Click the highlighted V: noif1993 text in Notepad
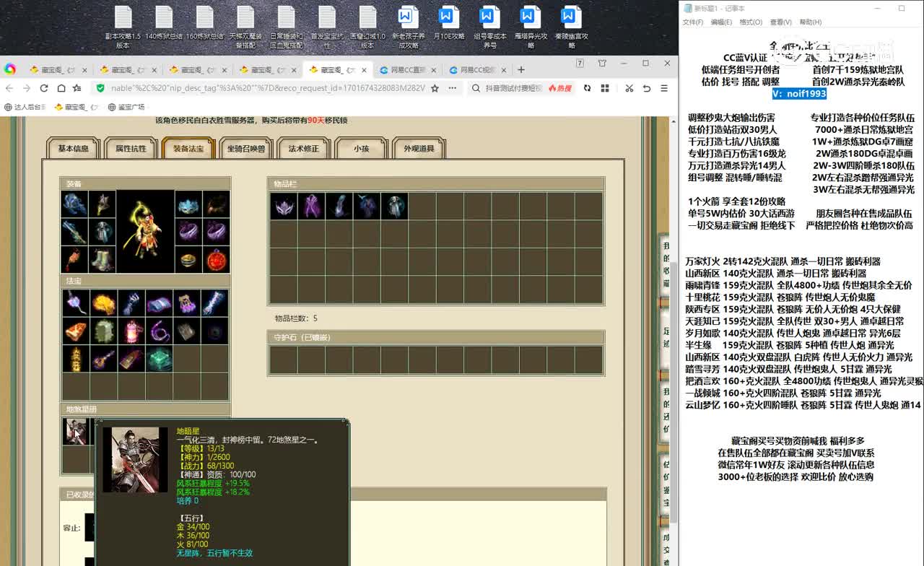 [x=799, y=94]
